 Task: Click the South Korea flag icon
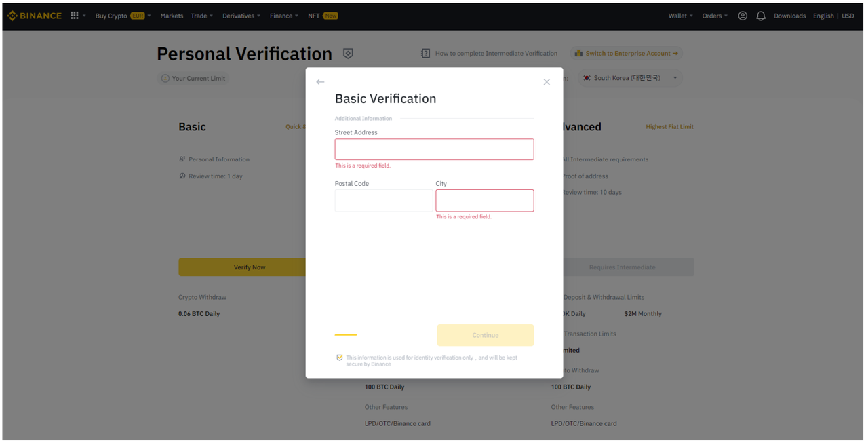tap(587, 78)
